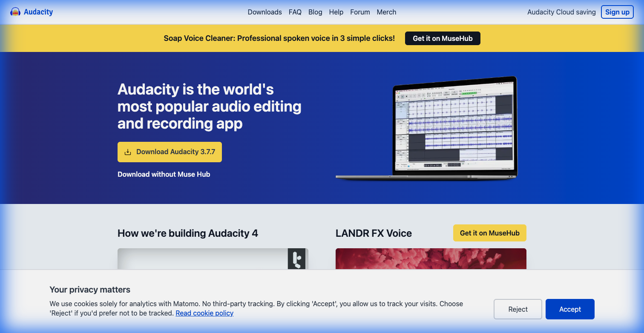Image resolution: width=644 pixels, height=333 pixels.
Task: Click the Audacity headphones logo
Action: (x=16, y=12)
